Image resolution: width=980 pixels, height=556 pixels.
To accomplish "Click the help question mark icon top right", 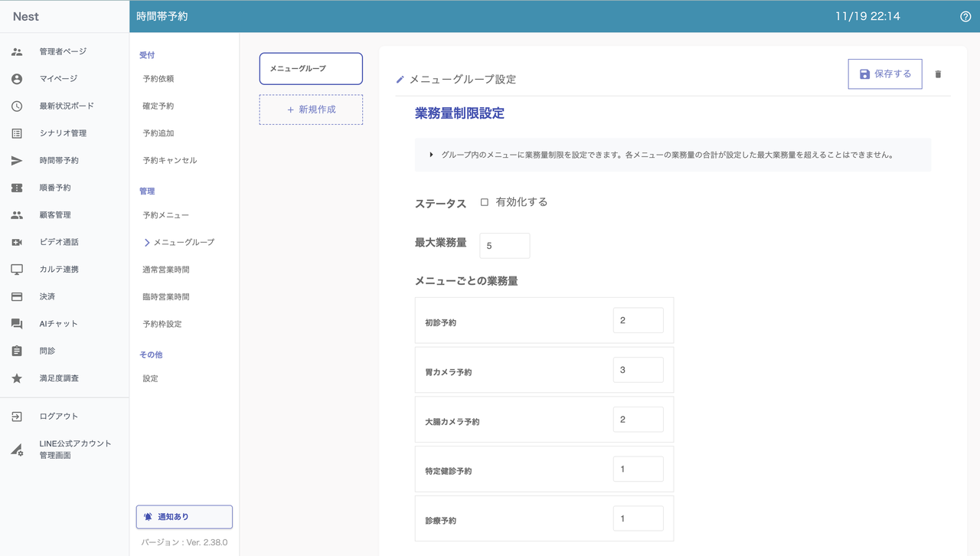I will click(965, 15).
